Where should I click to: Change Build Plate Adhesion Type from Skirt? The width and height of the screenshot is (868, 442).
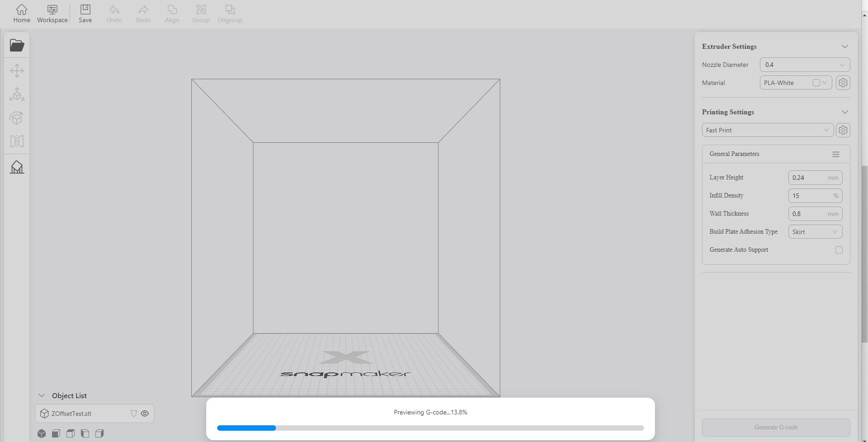815,231
